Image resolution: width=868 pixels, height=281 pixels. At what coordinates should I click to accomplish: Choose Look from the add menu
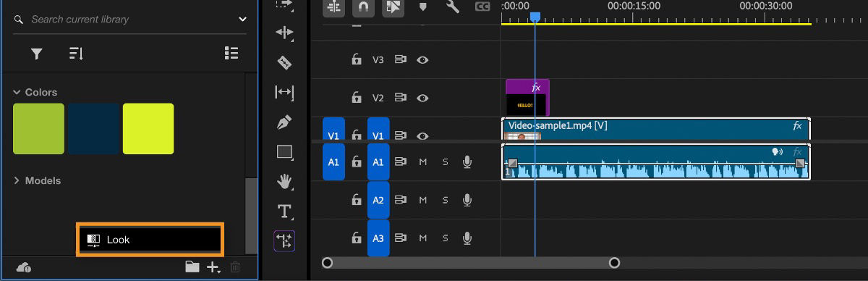click(x=150, y=239)
